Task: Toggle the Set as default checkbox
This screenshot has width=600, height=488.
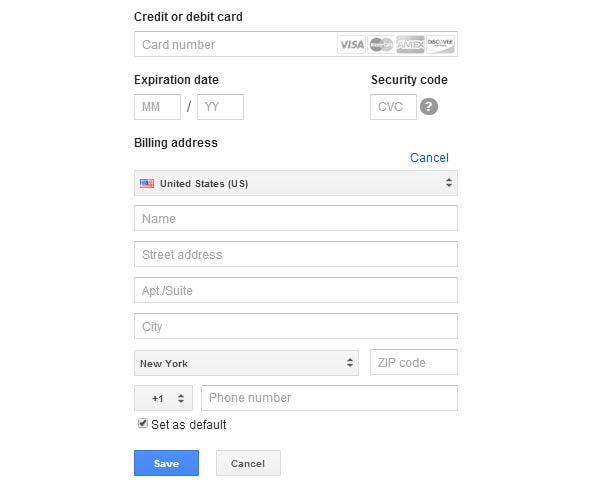Action: click(143, 424)
